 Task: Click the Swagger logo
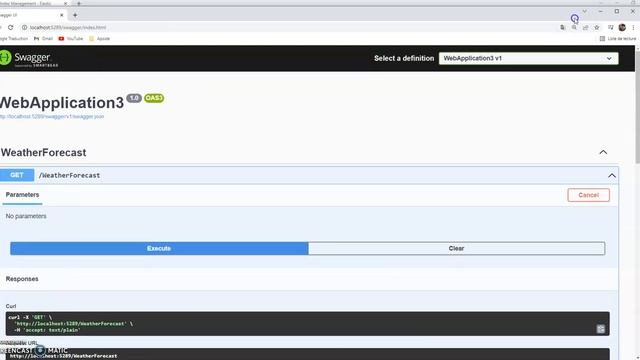click(29, 58)
